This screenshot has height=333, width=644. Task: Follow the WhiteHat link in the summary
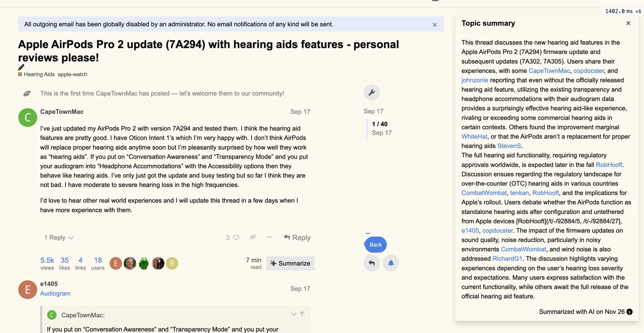pyautogui.click(x=474, y=137)
